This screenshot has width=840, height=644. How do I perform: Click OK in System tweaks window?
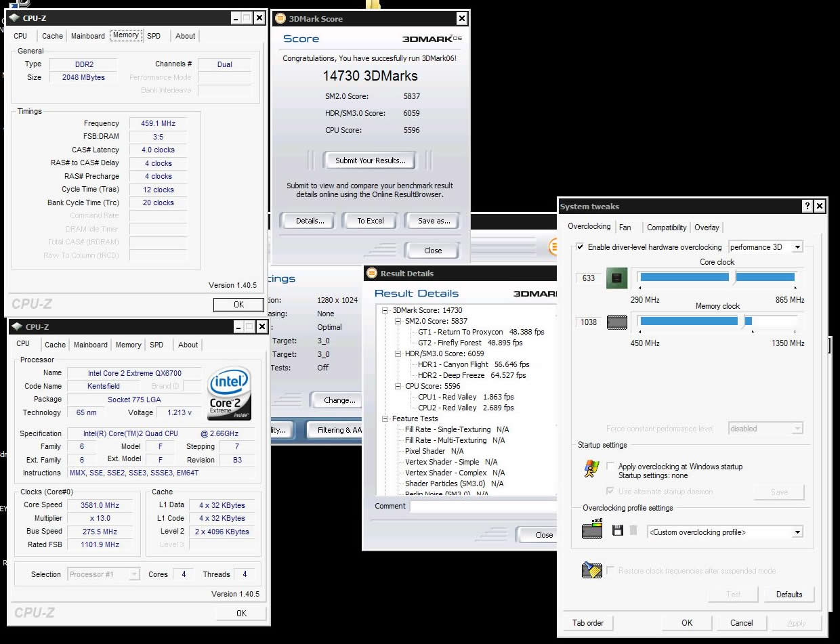pos(687,623)
